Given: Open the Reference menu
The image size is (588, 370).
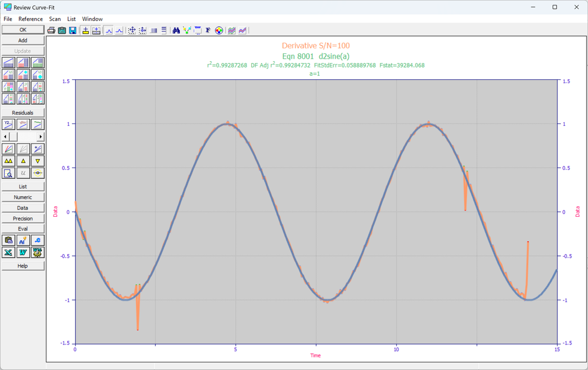Looking at the screenshot, I should coord(30,19).
